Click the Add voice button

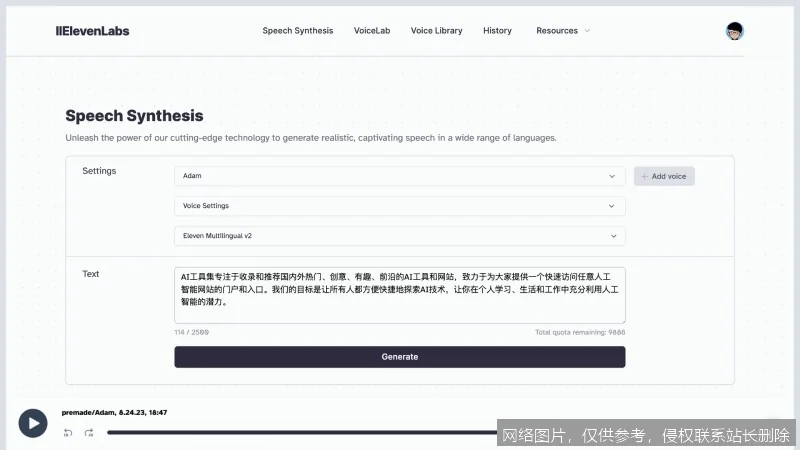pos(664,176)
